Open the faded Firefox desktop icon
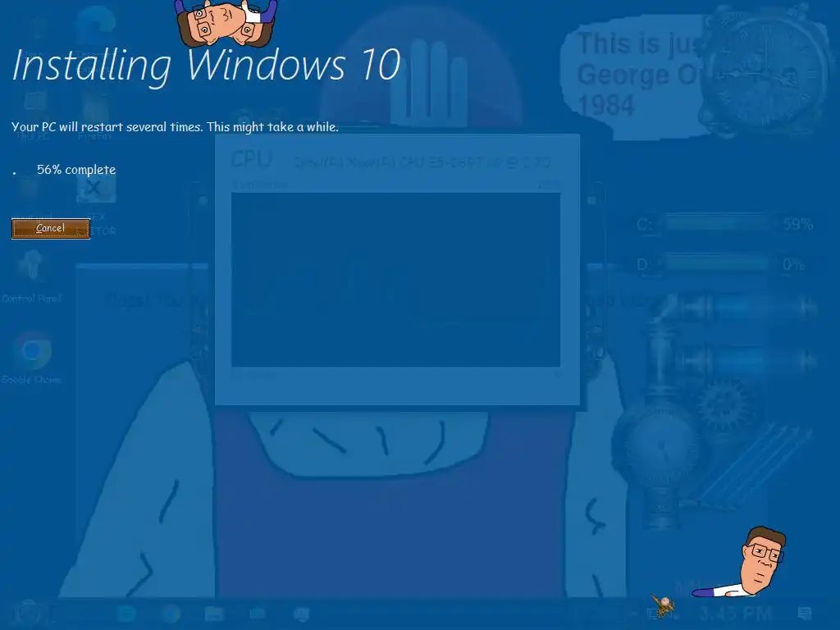 95,115
